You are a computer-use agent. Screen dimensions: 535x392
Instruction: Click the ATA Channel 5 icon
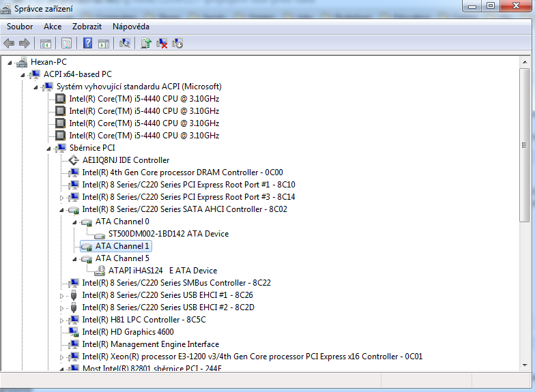pyautogui.click(x=87, y=259)
